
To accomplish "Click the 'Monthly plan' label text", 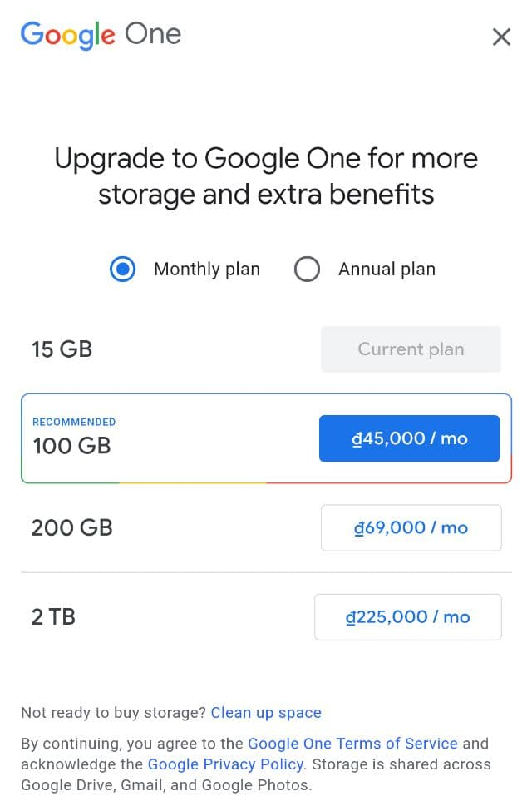I will (207, 270).
